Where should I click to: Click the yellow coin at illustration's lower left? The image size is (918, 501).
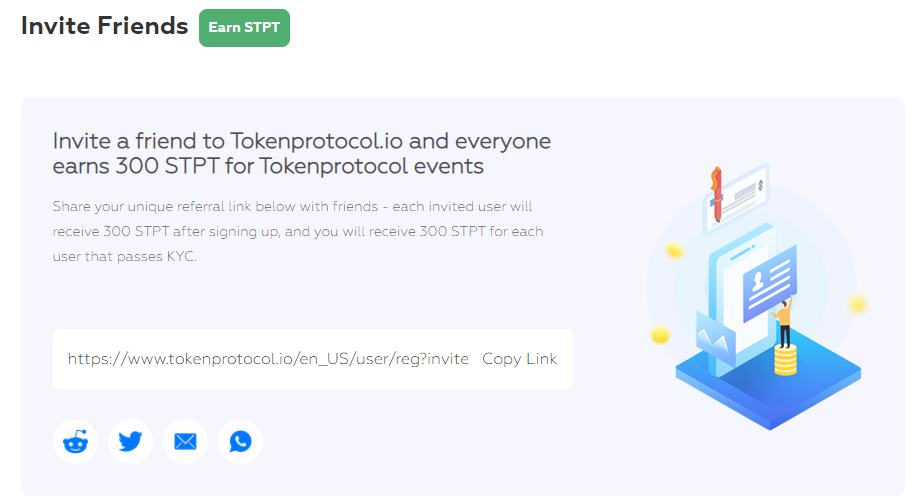point(660,335)
